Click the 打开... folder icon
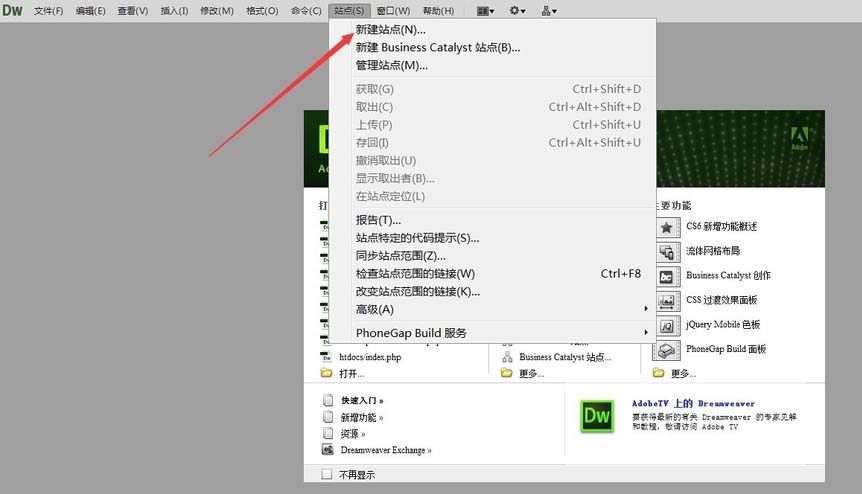This screenshot has width=862, height=494. (x=326, y=373)
